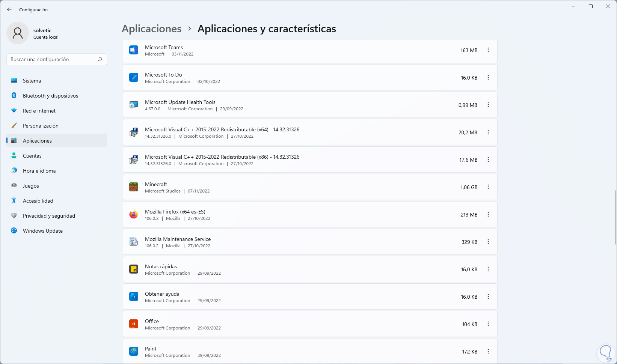Open Privacidad y seguridad section

coord(49,216)
